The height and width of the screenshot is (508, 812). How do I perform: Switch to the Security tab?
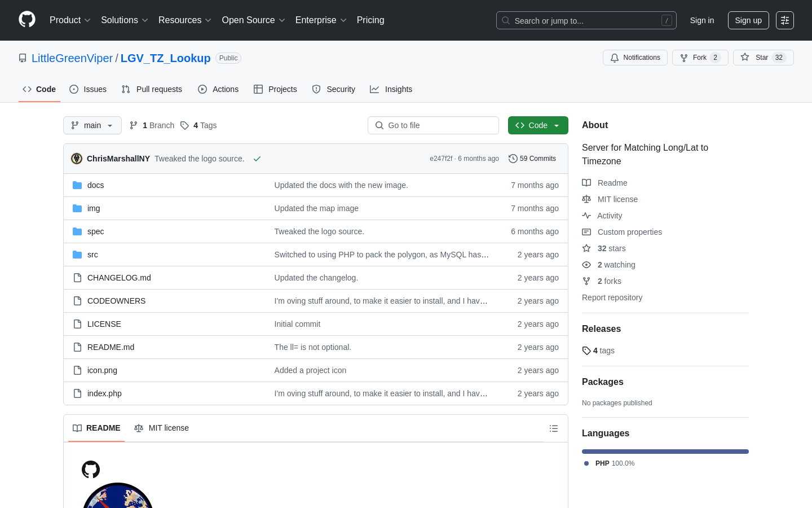coord(334,89)
